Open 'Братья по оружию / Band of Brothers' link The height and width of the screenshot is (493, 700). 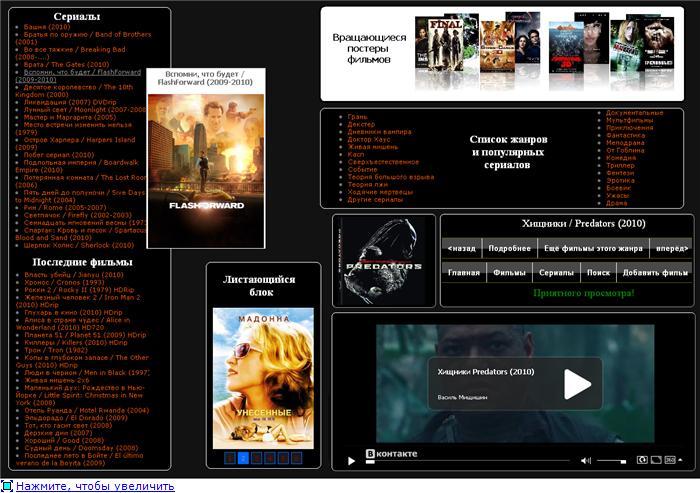point(83,38)
